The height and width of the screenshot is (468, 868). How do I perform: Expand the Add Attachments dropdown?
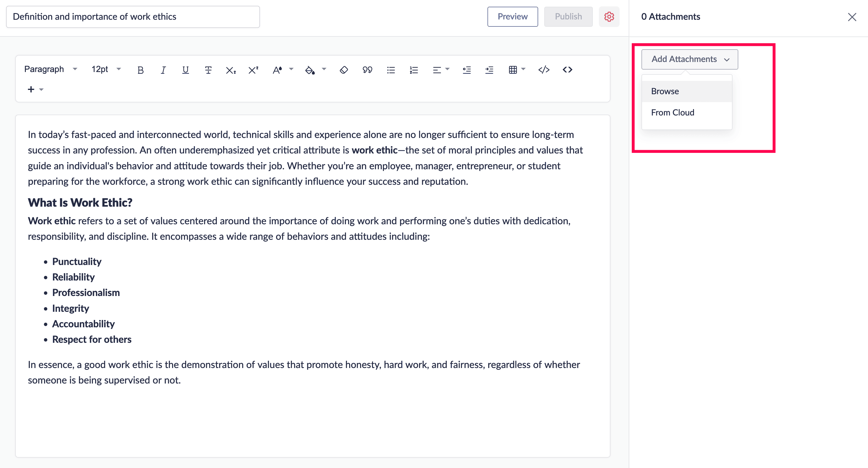(689, 59)
